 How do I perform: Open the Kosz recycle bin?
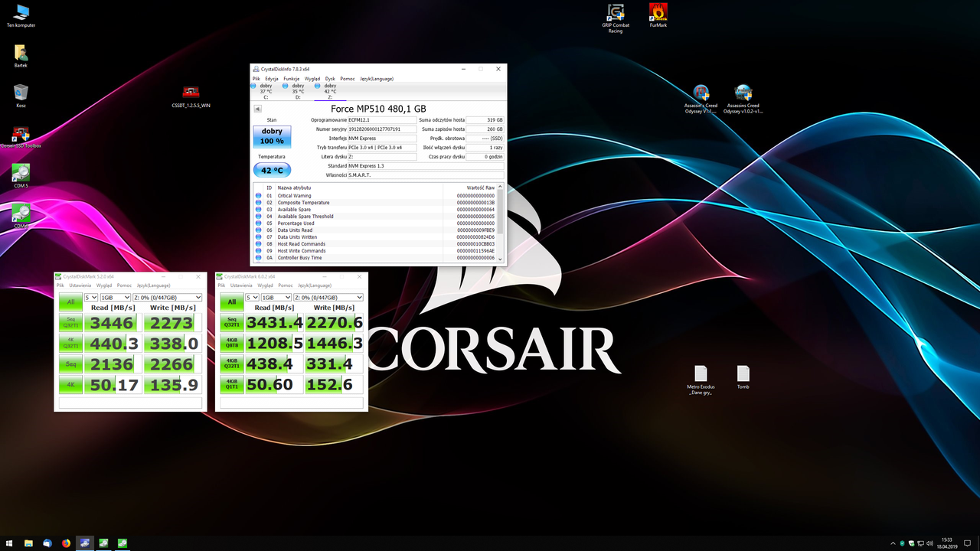21,96
